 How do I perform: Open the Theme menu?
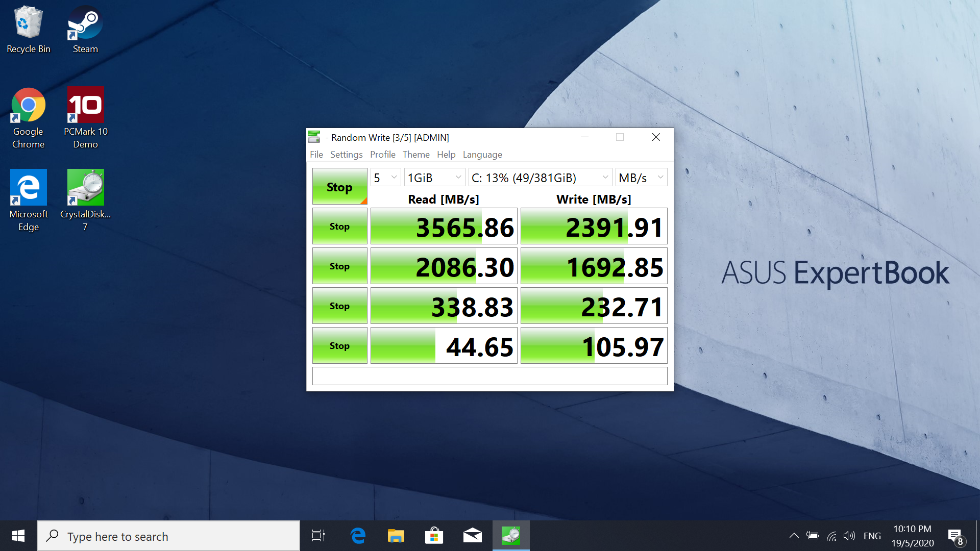click(416, 155)
